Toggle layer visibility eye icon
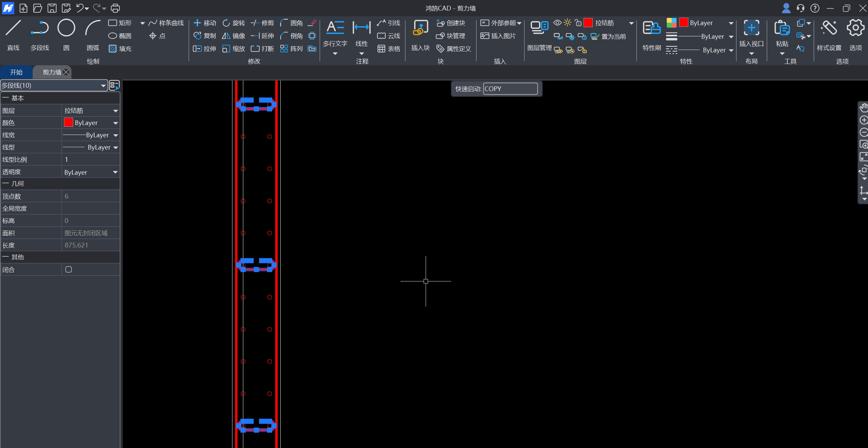The height and width of the screenshot is (448, 868). point(557,23)
